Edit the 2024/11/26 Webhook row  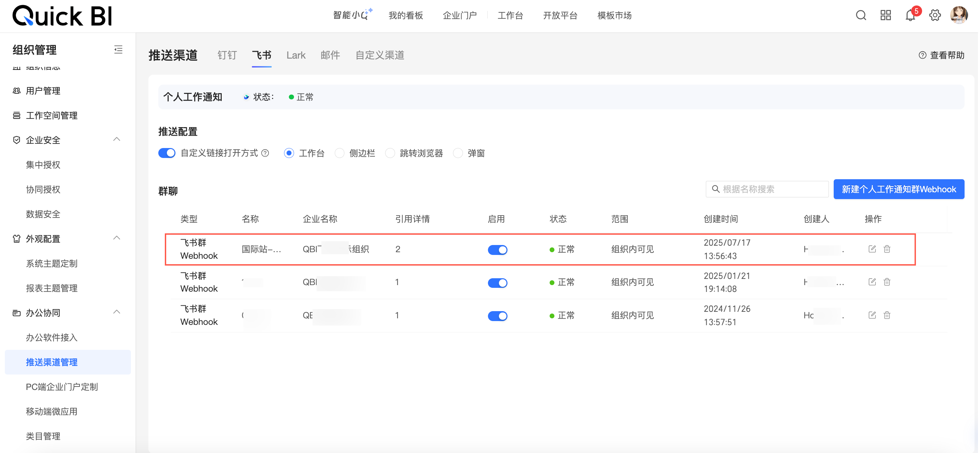coord(872,315)
